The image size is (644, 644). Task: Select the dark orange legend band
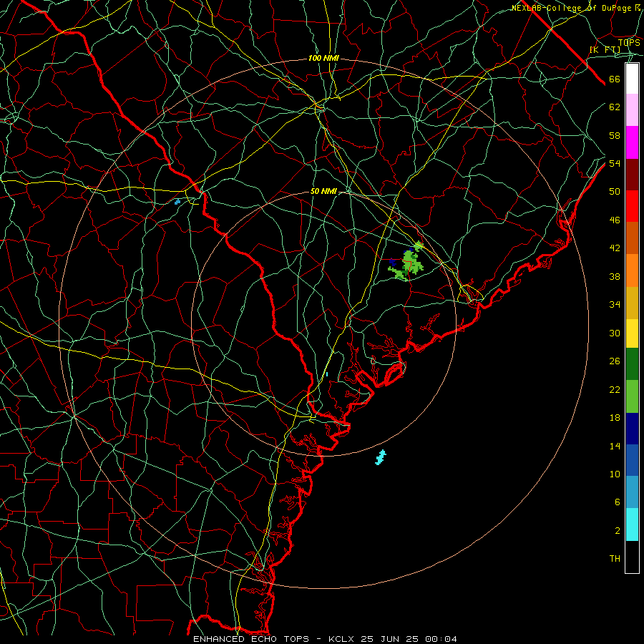click(x=632, y=238)
